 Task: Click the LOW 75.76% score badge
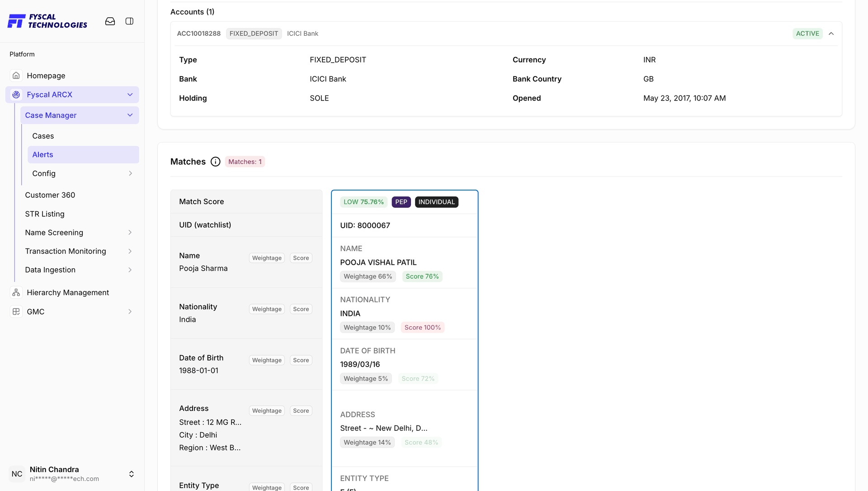[x=363, y=202]
